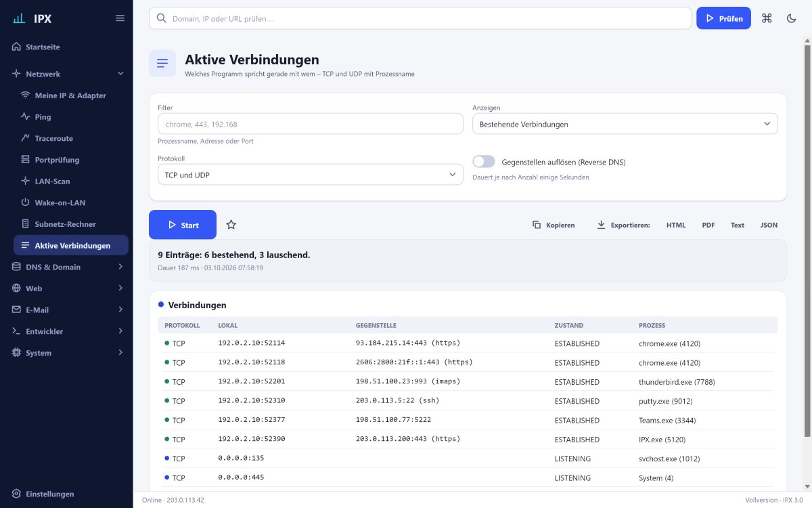812x508 pixels.
Task: Click svchost.exe (1012) process cell
Action: [x=670, y=459]
